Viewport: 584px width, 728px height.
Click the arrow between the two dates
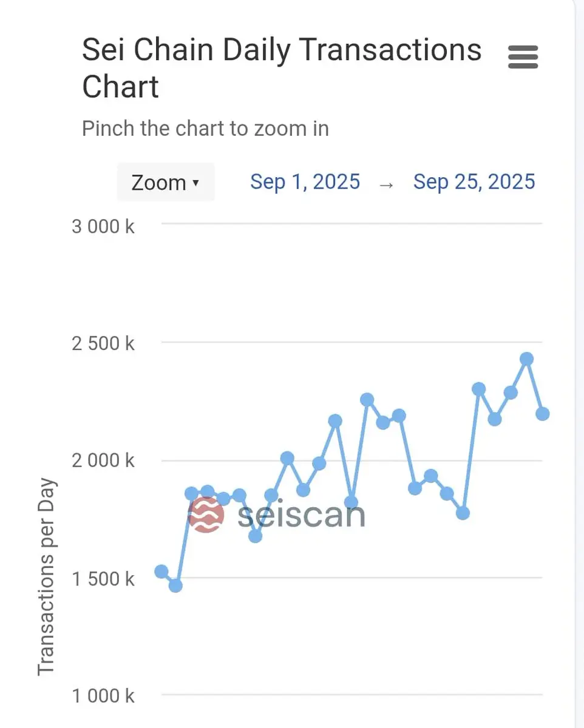click(x=387, y=183)
